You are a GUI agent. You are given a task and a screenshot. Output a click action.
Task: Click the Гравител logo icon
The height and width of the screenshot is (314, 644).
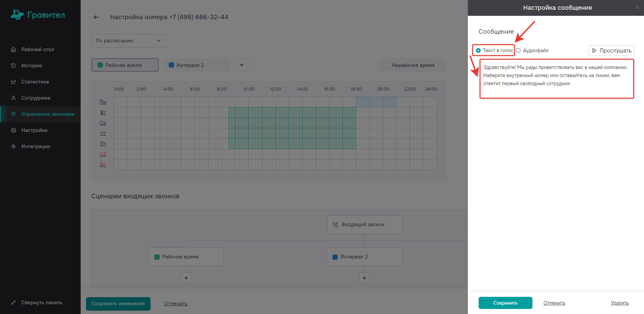pos(17,14)
